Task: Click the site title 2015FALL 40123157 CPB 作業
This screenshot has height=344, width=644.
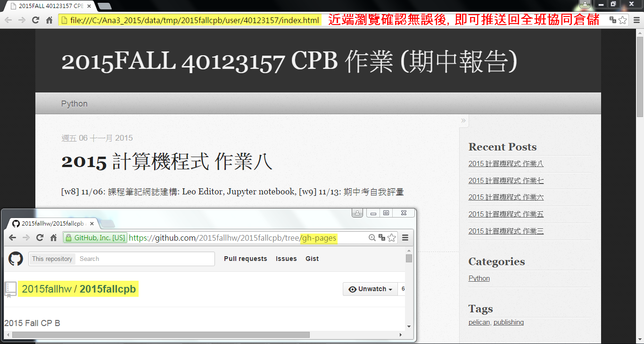Action: [290, 61]
